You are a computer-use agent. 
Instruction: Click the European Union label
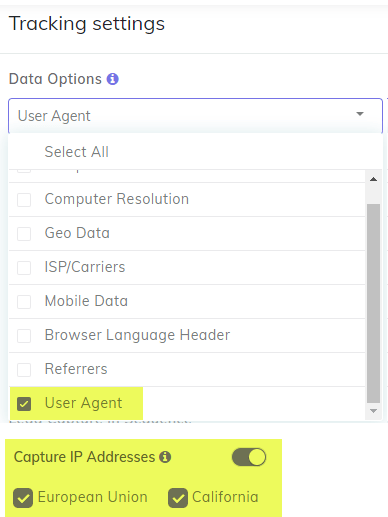point(93,497)
